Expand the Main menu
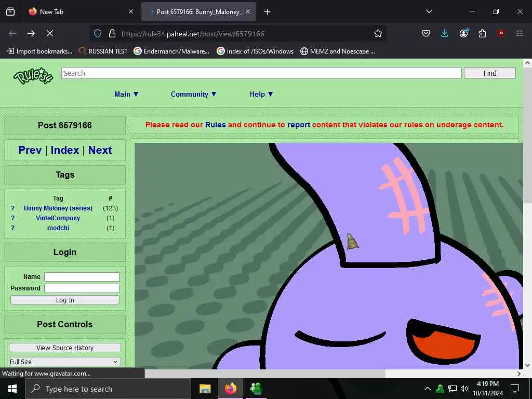This screenshot has height=399, width=532. (126, 95)
